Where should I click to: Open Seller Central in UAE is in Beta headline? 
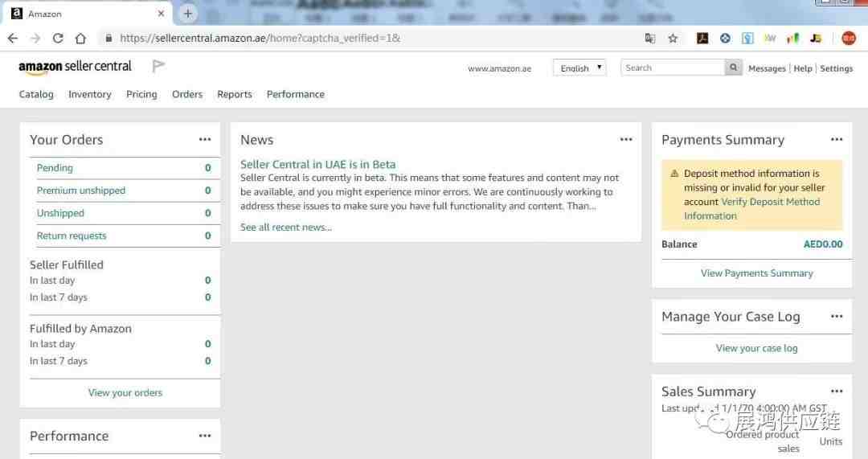pos(317,165)
